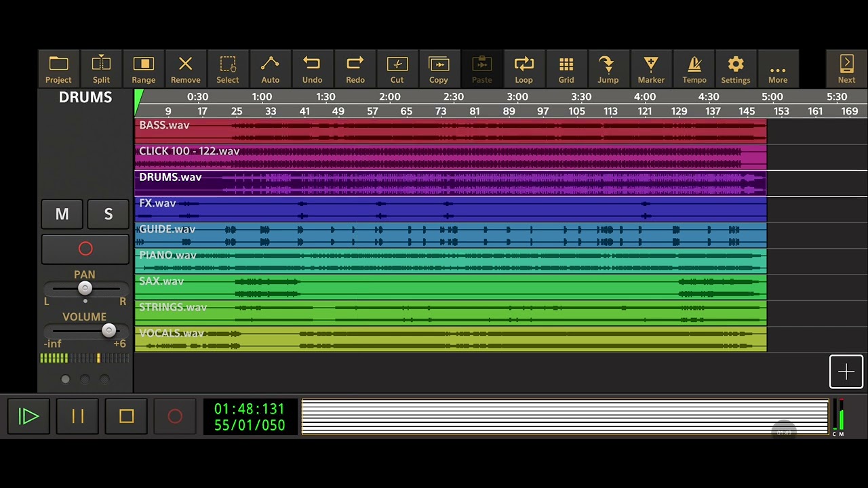Click the DRUMS track name header
The height and width of the screenshot is (488, 868).
point(85,97)
